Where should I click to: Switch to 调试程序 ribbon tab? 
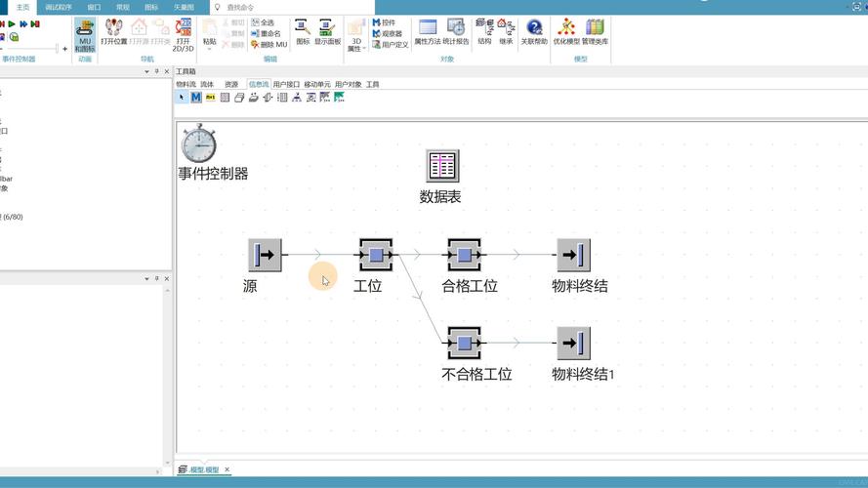(59, 7)
